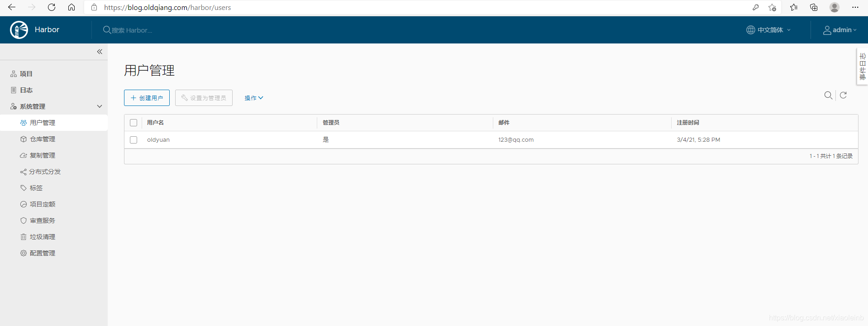Screen dimensions: 868x326
Task: Open browser home page
Action: (72, 7)
